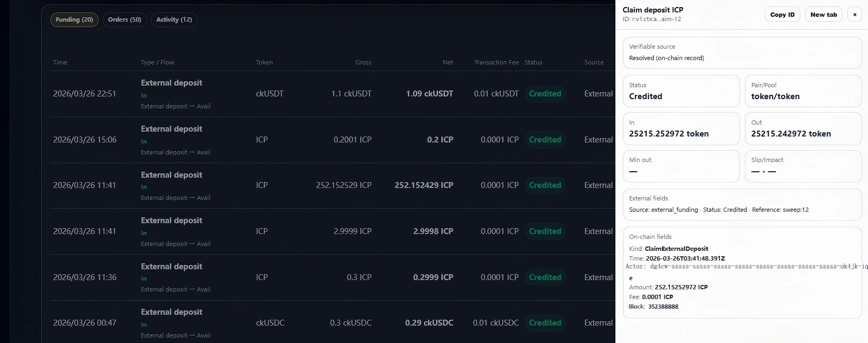Image resolution: width=868 pixels, height=343 pixels.
Task: Click the Time column header
Action: [60, 62]
